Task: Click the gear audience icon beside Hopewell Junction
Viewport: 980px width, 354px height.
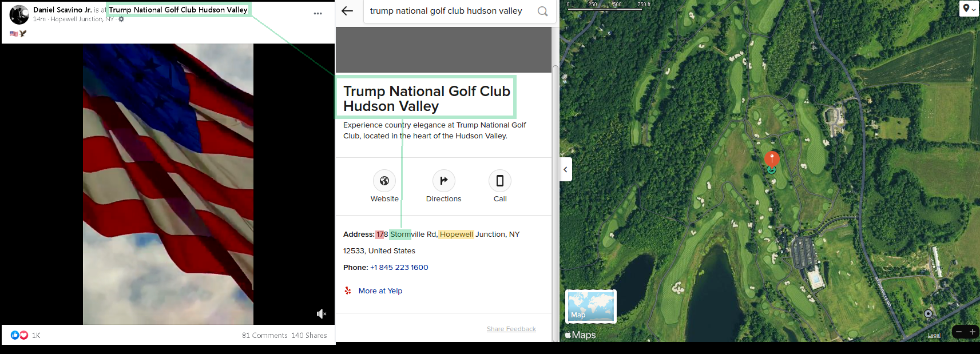Action: click(x=121, y=19)
